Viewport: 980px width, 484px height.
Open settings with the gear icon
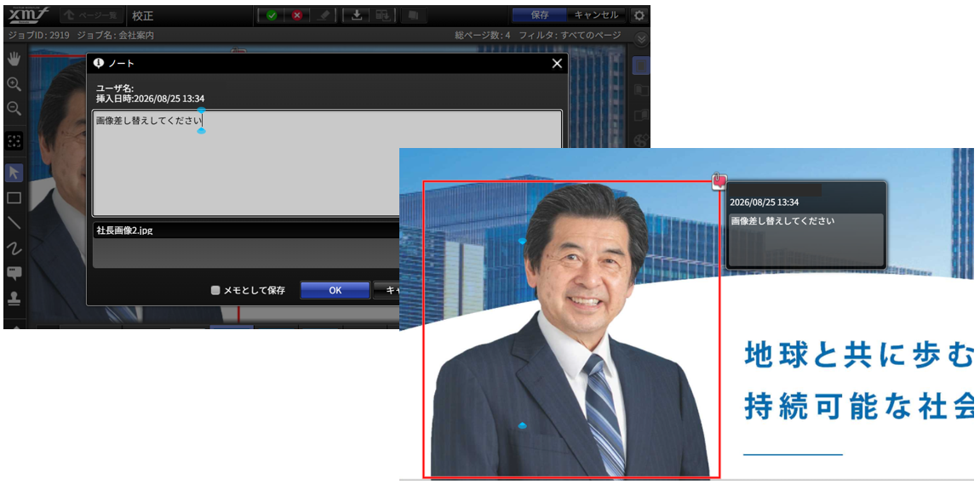point(638,15)
